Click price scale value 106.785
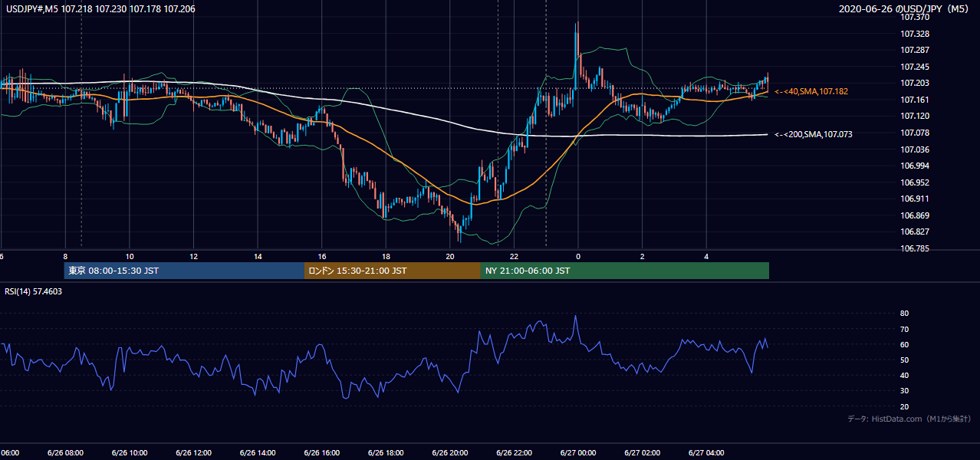The width and height of the screenshot is (980, 460). click(915, 249)
